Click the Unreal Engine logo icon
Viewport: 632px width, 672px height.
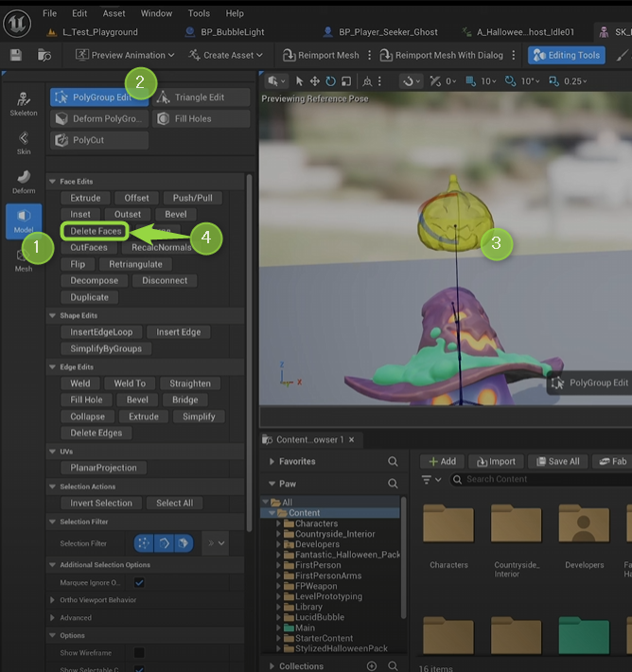17,24
